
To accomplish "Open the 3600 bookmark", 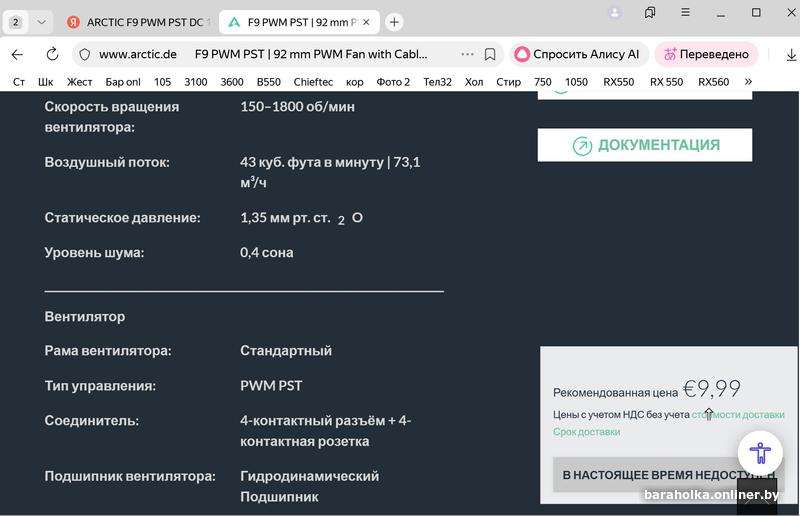I will (232, 82).
